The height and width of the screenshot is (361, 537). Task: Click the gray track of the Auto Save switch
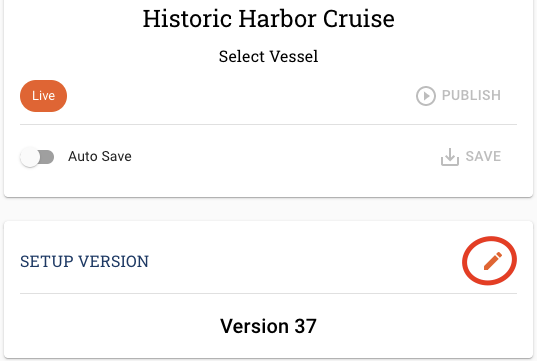click(47, 157)
